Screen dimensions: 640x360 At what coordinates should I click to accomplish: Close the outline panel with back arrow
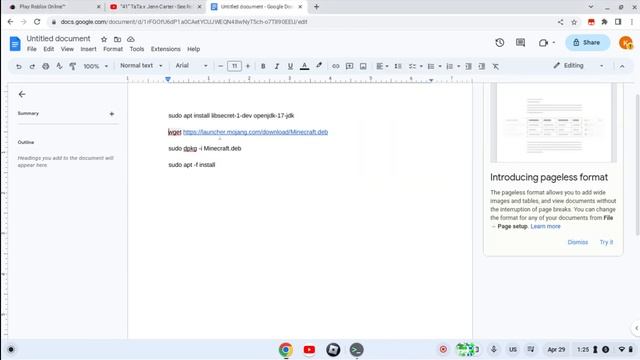22,94
